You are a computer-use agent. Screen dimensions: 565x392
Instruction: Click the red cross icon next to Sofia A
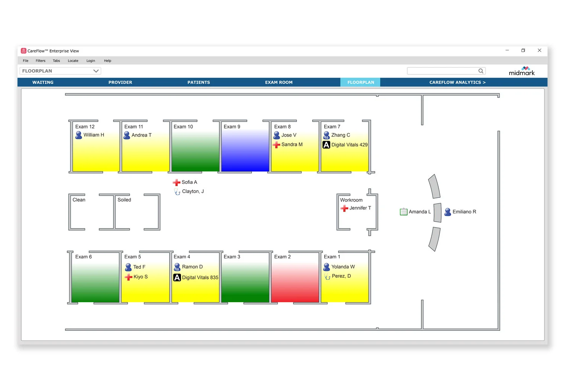click(x=176, y=182)
